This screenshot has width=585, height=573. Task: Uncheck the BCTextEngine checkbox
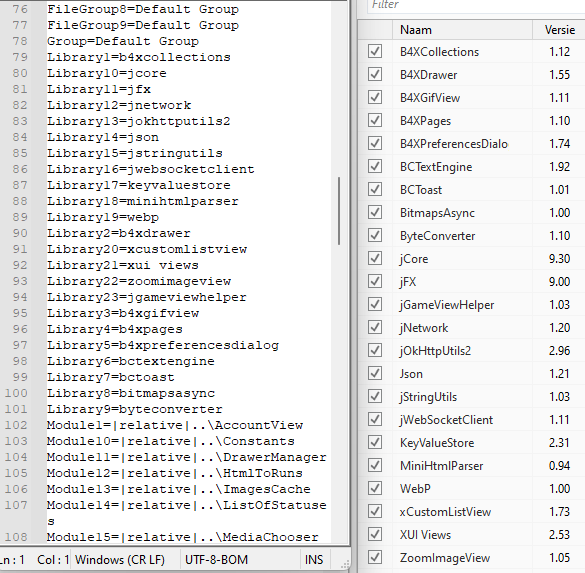(375, 166)
